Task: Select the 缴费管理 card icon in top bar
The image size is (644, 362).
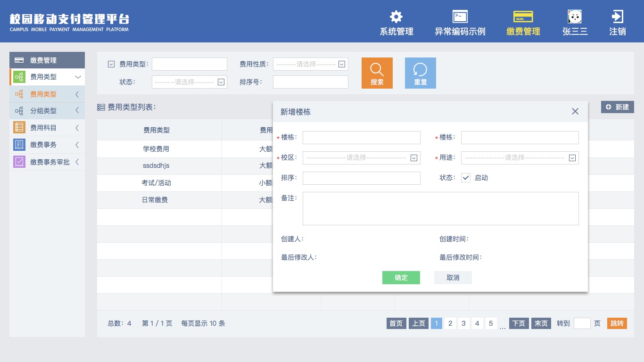Action: (523, 16)
